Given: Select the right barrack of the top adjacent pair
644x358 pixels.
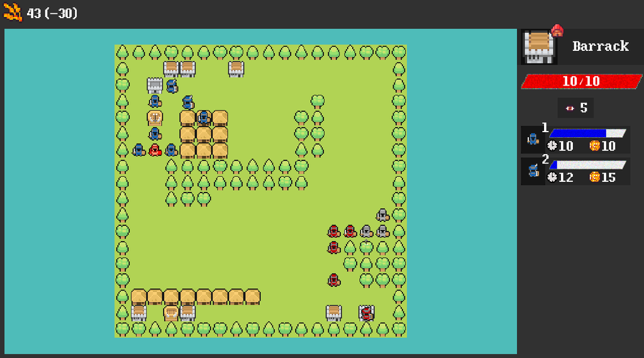Looking at the screenshot, I should pyautogui.click(x=187, y=69).
